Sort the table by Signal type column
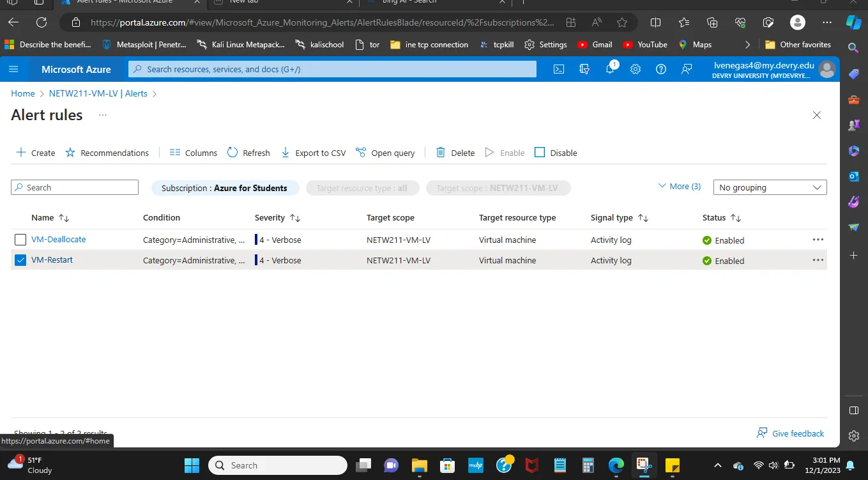Screen dimensions: 868x480 point(620,217)
